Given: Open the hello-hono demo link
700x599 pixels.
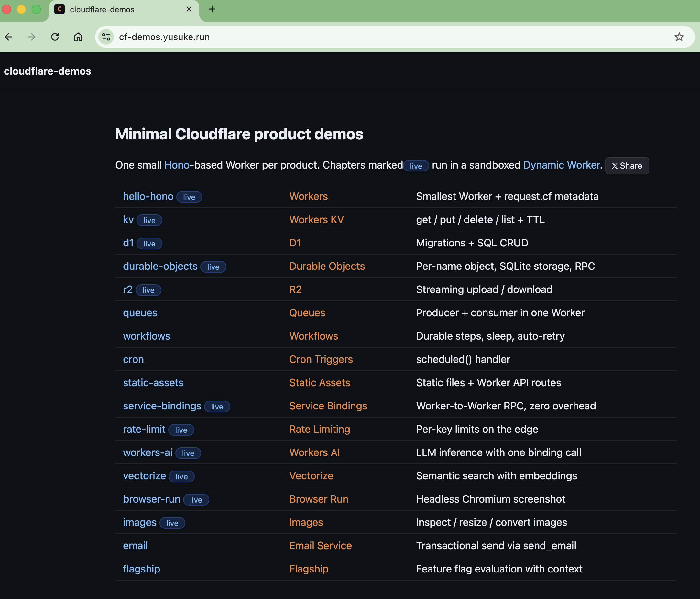Looking at the screenshot, I should (148, 196).
